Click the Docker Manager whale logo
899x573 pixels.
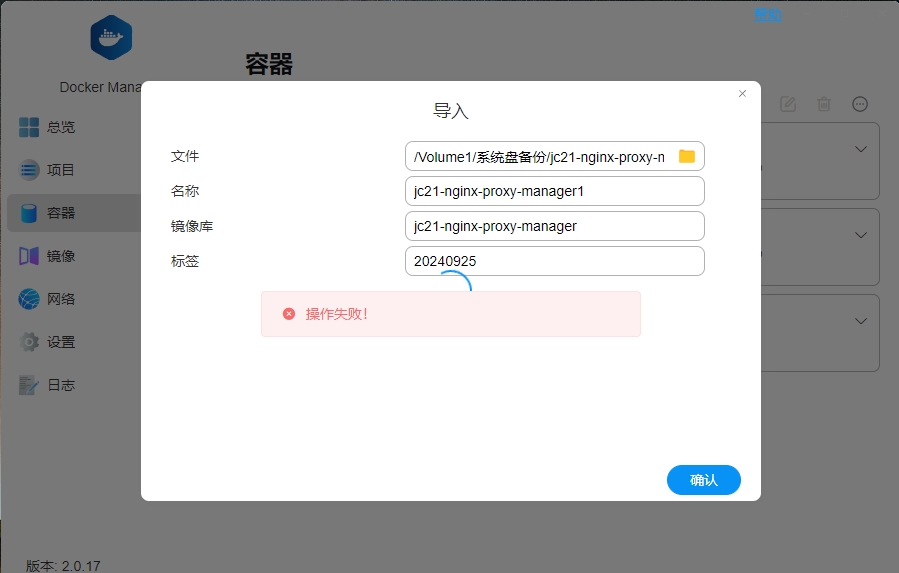coord(111,37)
